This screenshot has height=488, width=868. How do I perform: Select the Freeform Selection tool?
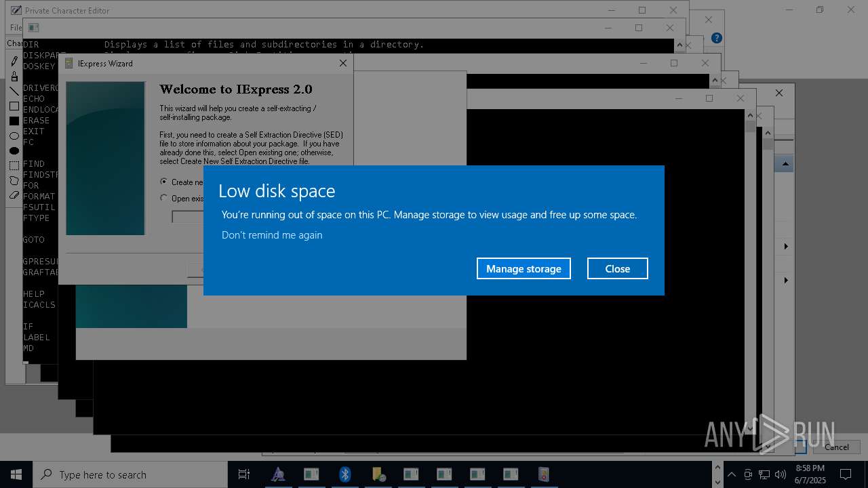click(x=14, y=180)
